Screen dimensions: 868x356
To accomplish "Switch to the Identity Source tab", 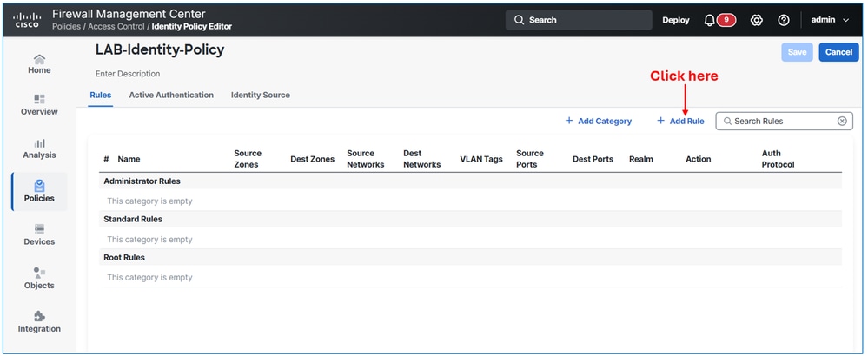I will [x=260, y=96].
